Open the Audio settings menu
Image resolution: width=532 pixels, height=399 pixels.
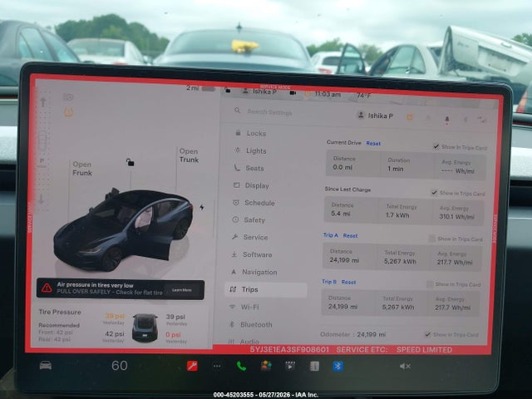coord(244,342)
